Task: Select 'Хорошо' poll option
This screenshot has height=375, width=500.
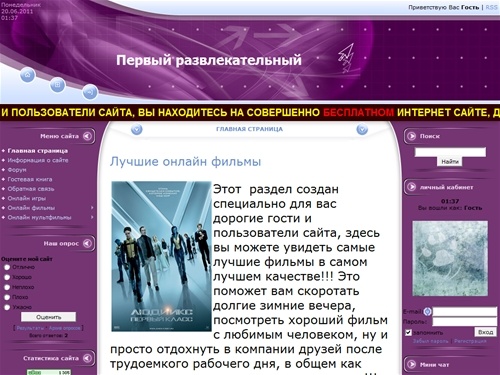Action: tap(7, 277)
